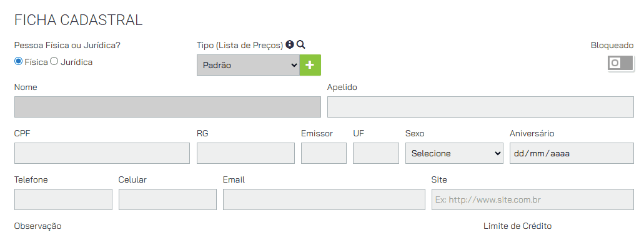Viewport: 644px width, 232px height.
Task: Click the info icon beside Tipo label
Action: (x=290, y=44)
